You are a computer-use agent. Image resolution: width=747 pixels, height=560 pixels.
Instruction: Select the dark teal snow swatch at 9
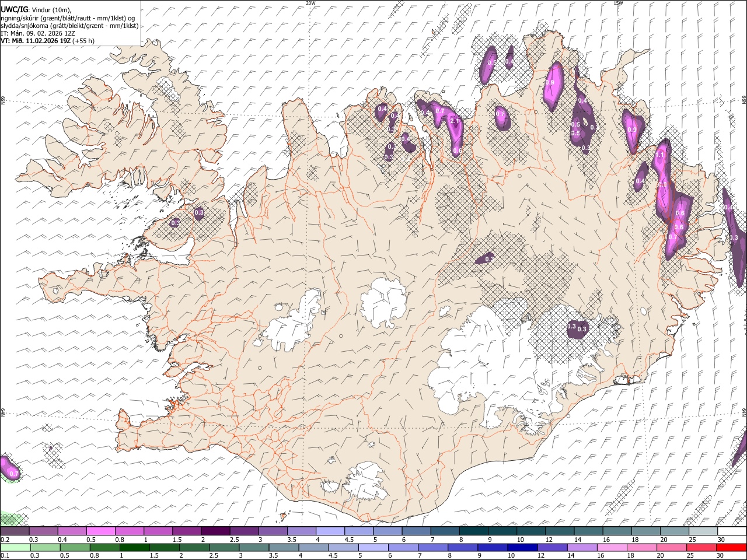coord(502,531)
